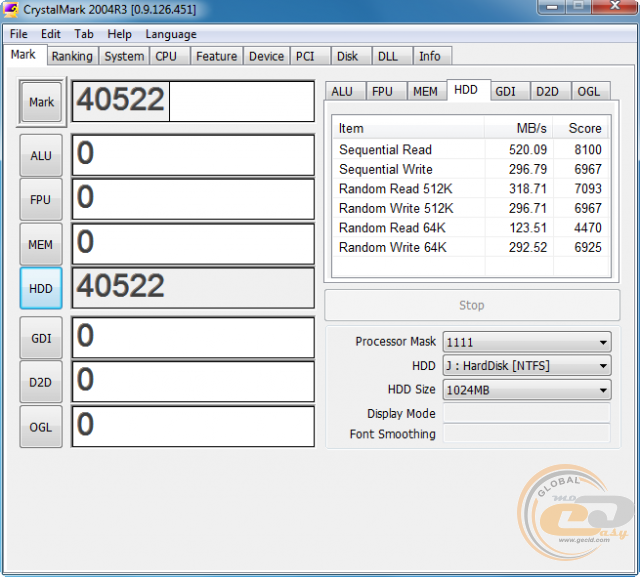
Task: Stop the running benchmark
Action: tap(471, 305)
